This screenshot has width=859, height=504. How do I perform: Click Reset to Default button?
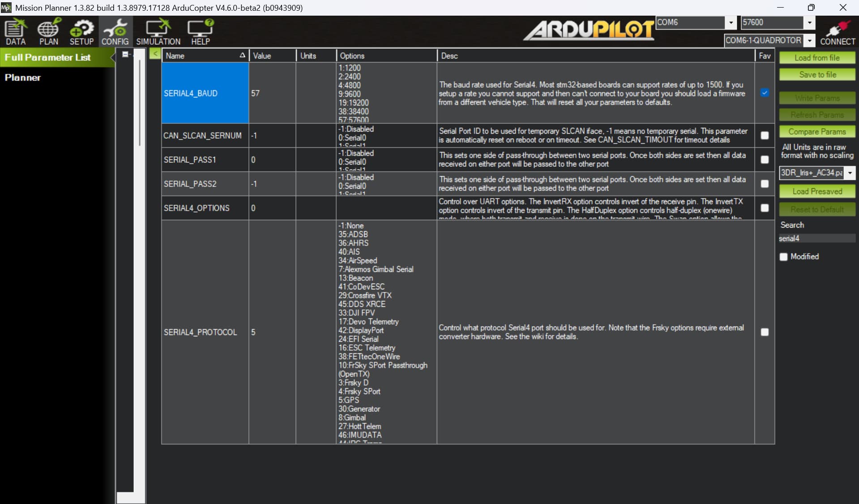coord(817,209)
